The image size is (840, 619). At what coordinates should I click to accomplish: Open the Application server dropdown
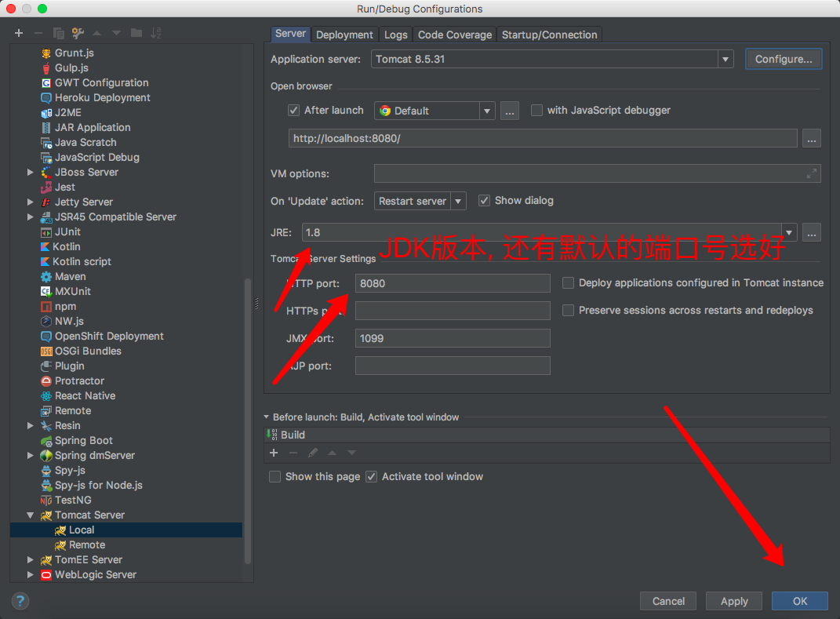click(x=725, y=59)
